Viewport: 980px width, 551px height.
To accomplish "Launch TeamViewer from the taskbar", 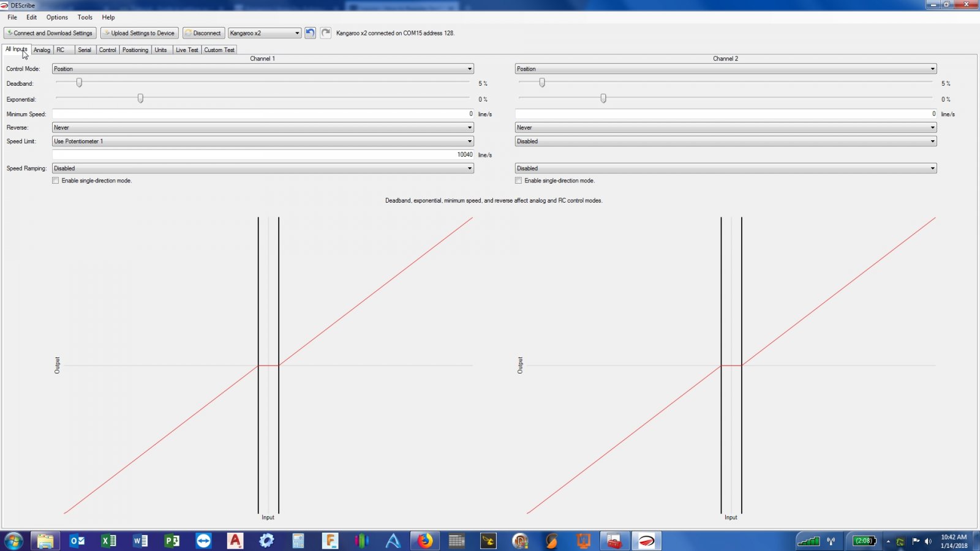I will pos(203,541).
